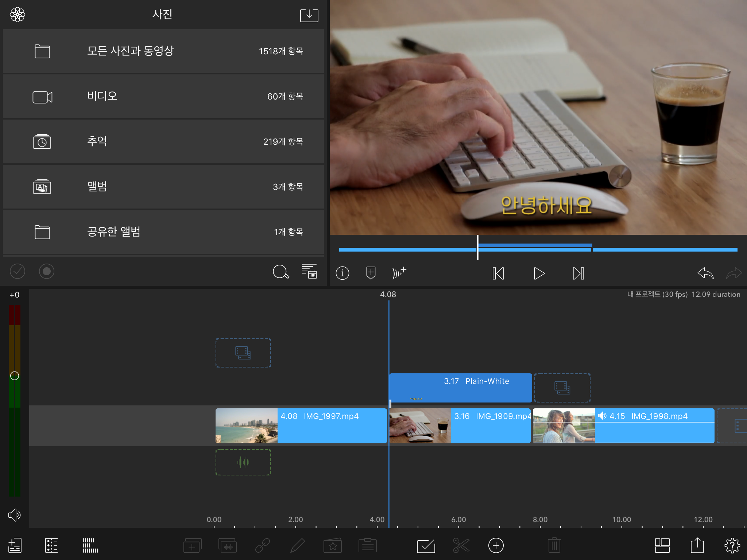The width and height of the screenshot is (747, 560).
Task: Click the scissors split clip icon
Action: (x=461, y=545)
